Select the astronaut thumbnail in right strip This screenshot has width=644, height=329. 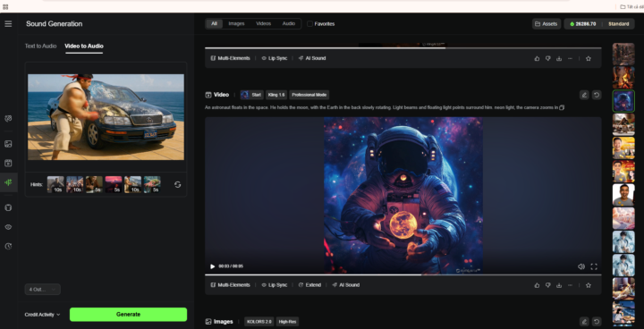[623, 101]
